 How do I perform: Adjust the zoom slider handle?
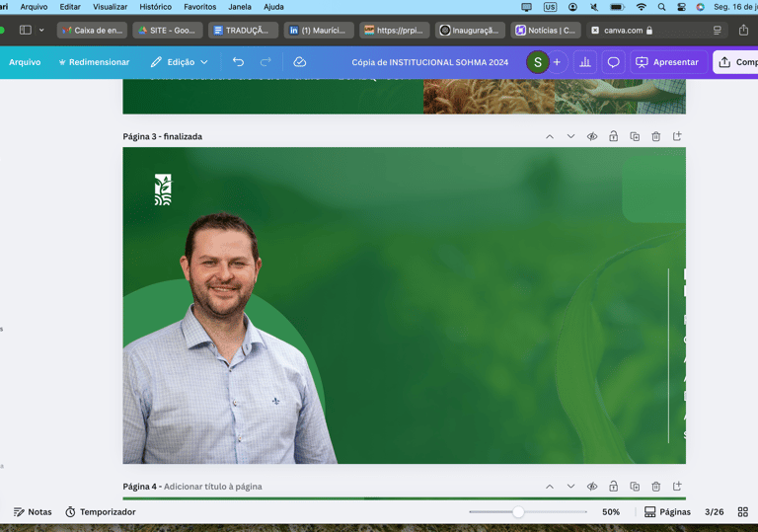coord(518,511)
